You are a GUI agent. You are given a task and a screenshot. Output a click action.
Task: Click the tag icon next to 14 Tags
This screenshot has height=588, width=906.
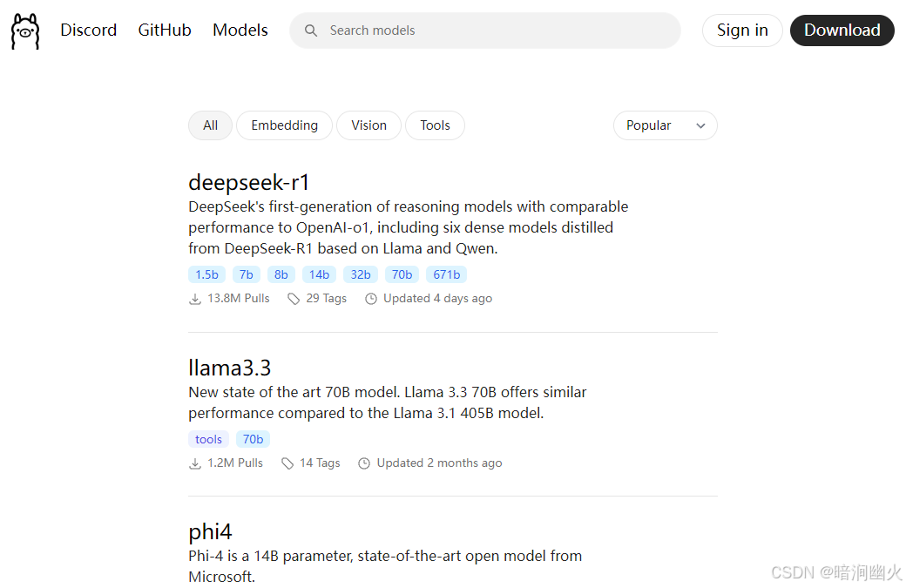click(x=287, y=463)
